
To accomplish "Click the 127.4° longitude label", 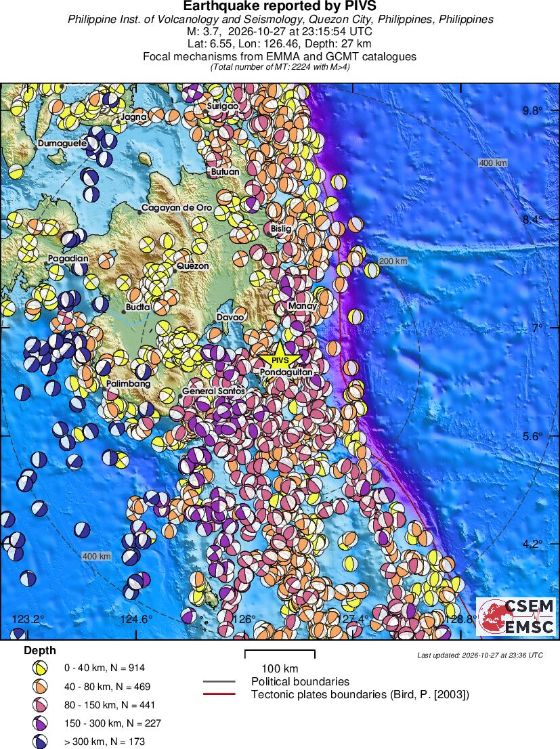I will click(353, 620).
